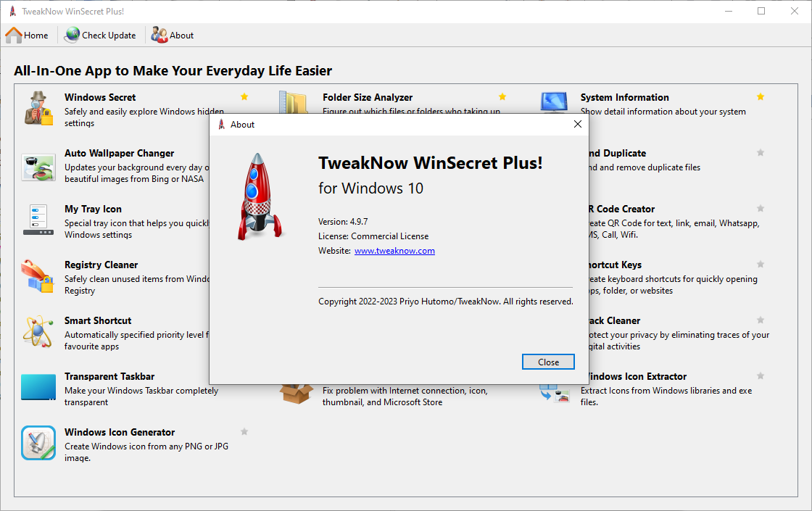
Task: Click the Smart Shortcut atom icon
Action: pos(38,331)
